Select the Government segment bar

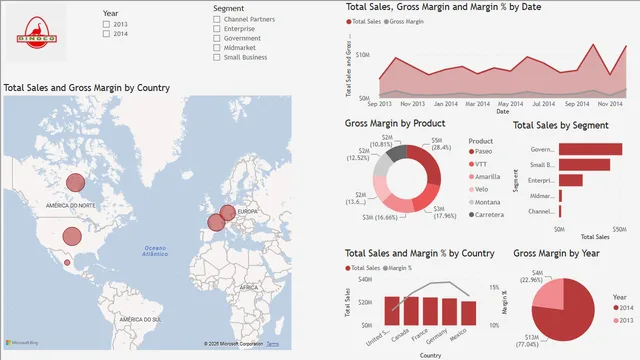point(591,149)
